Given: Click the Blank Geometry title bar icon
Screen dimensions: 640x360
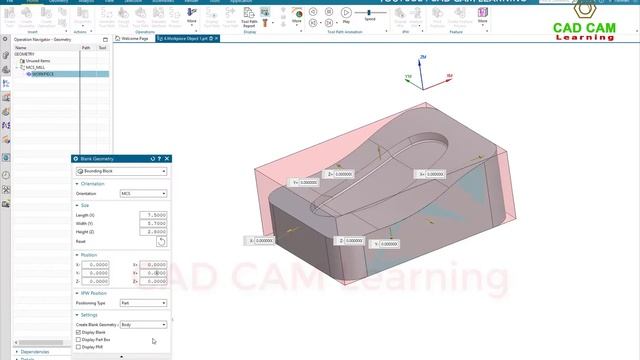Looking at the screenshot, I should [76, 159].
